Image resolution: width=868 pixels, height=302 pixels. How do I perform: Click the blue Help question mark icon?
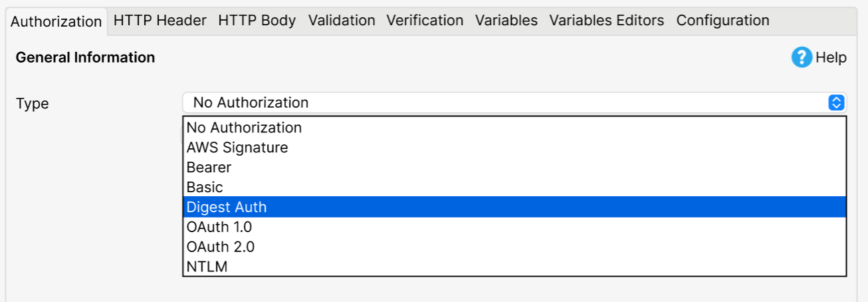(x=802, y=57)
